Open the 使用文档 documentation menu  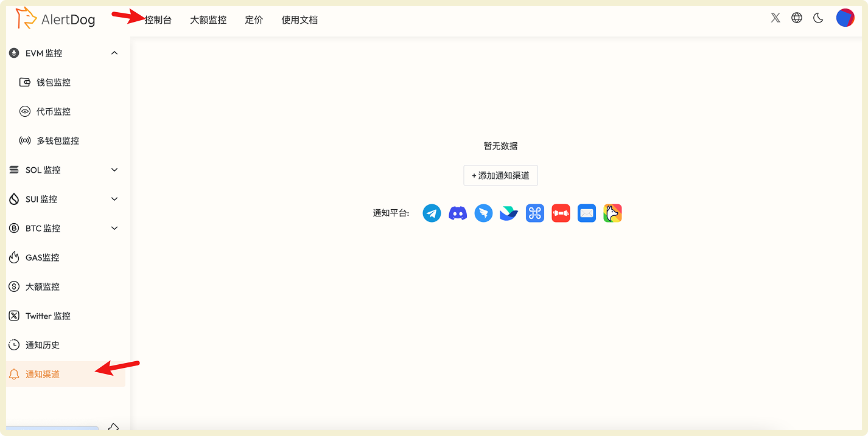click(299, 19)
